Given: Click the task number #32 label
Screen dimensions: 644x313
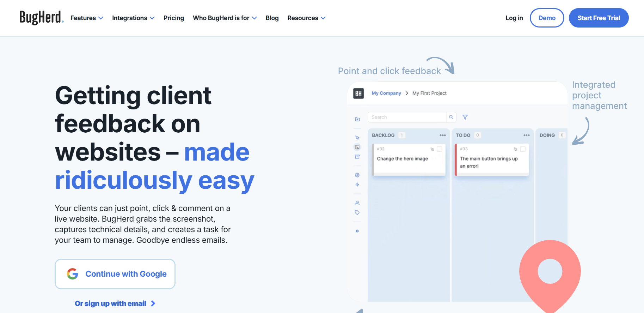Looking at the screenshot, I should click(381, 149).
